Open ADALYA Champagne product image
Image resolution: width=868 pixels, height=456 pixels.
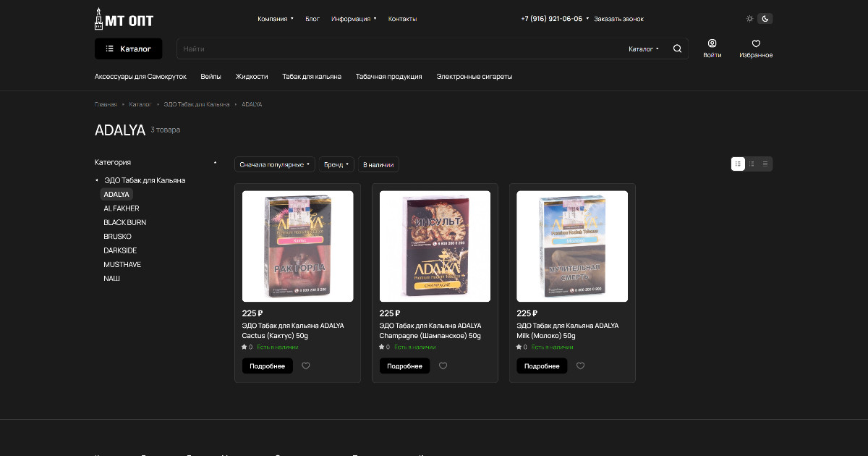(435, 246)
